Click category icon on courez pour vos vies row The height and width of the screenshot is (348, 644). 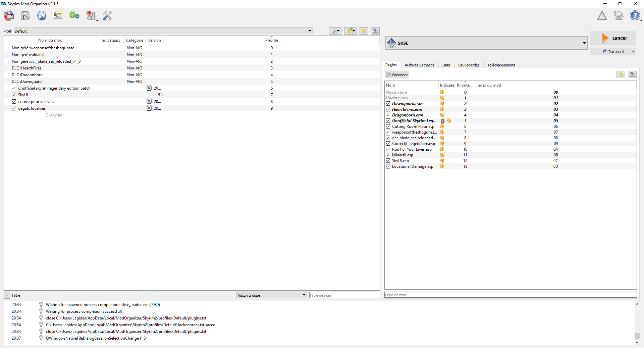pos(149,101)
